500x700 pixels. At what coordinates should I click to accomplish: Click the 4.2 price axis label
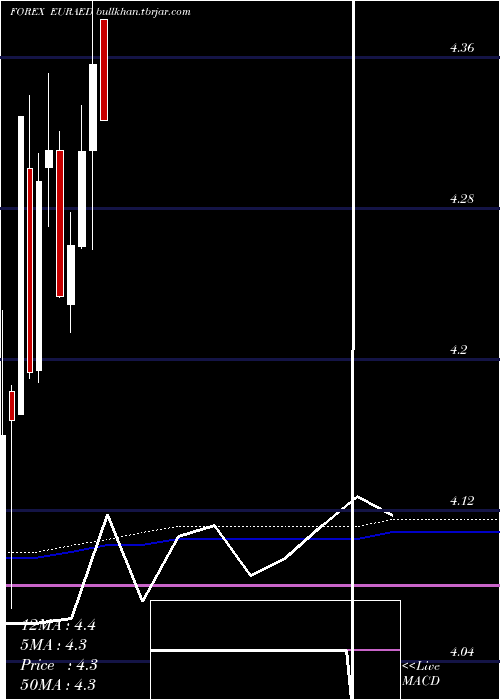(x=459, y=350)
